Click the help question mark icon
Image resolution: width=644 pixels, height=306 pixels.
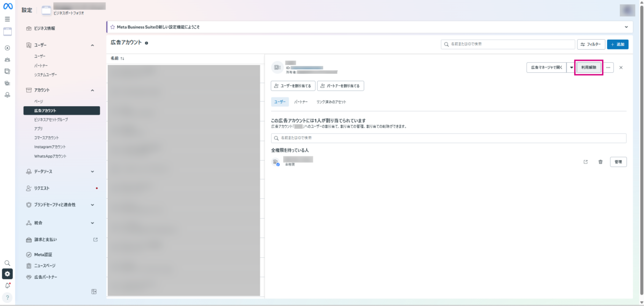8,297
